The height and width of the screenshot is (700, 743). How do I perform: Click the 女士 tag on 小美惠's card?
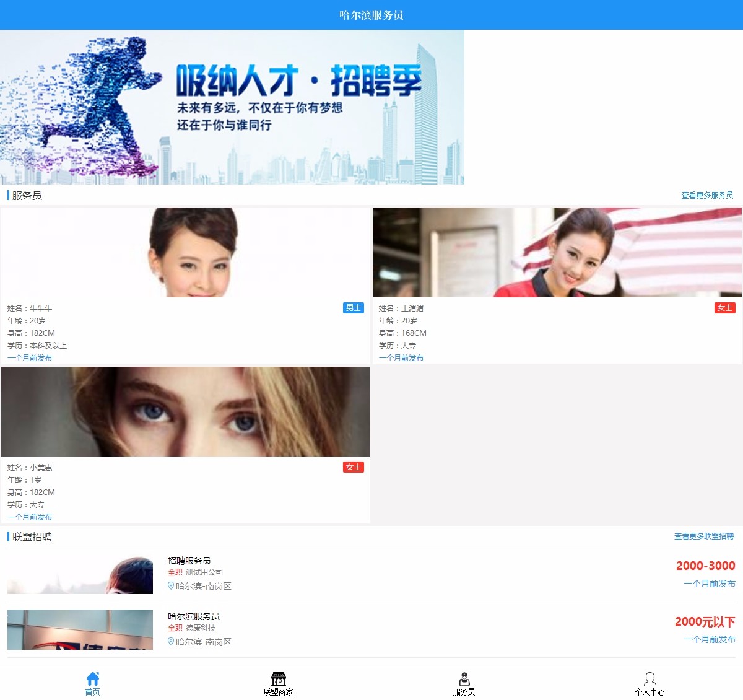click(x=354, y=467)
